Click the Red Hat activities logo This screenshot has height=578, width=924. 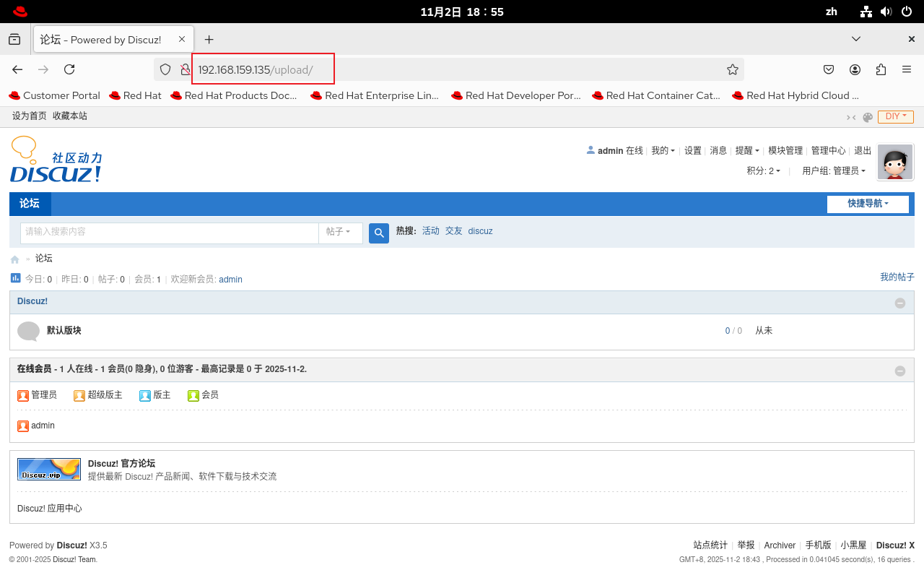click(x=20, y=12)
